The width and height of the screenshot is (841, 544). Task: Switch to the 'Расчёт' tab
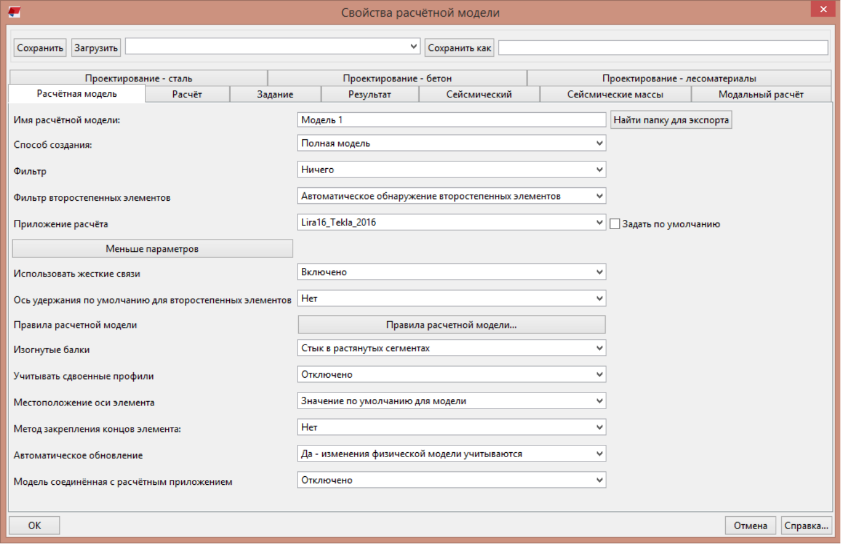pyautogui.click(x=187, y=94)
